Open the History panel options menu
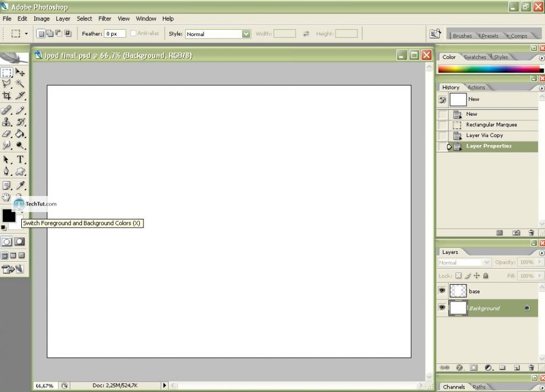This screenshot has width=545, height=392. pyautogui.click(x=542, y=88)
